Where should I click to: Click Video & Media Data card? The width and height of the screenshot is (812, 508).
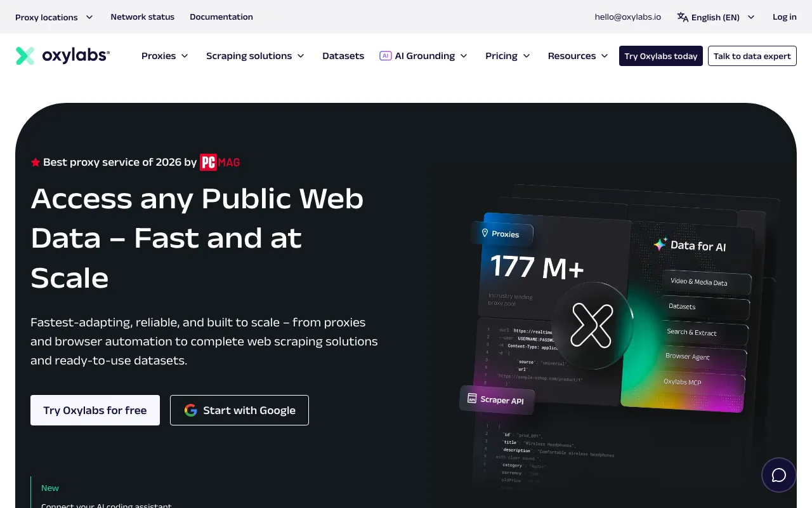[707, 282]
